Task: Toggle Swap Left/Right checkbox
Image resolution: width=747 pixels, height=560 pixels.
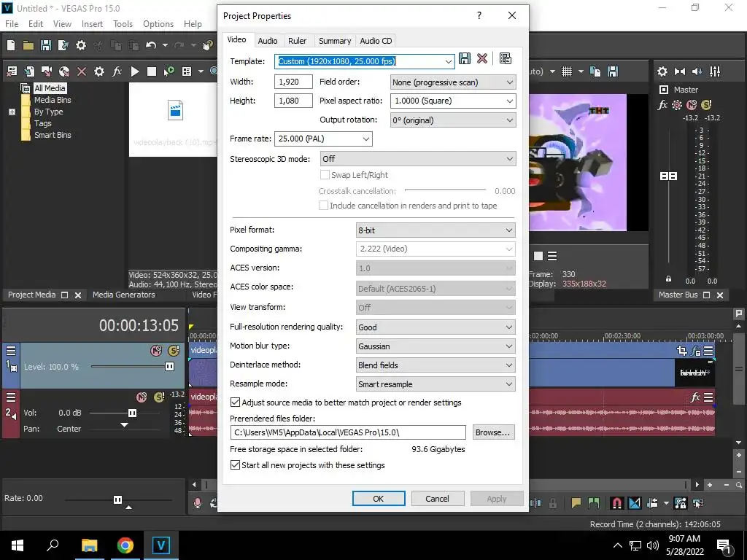Action: 325,175
